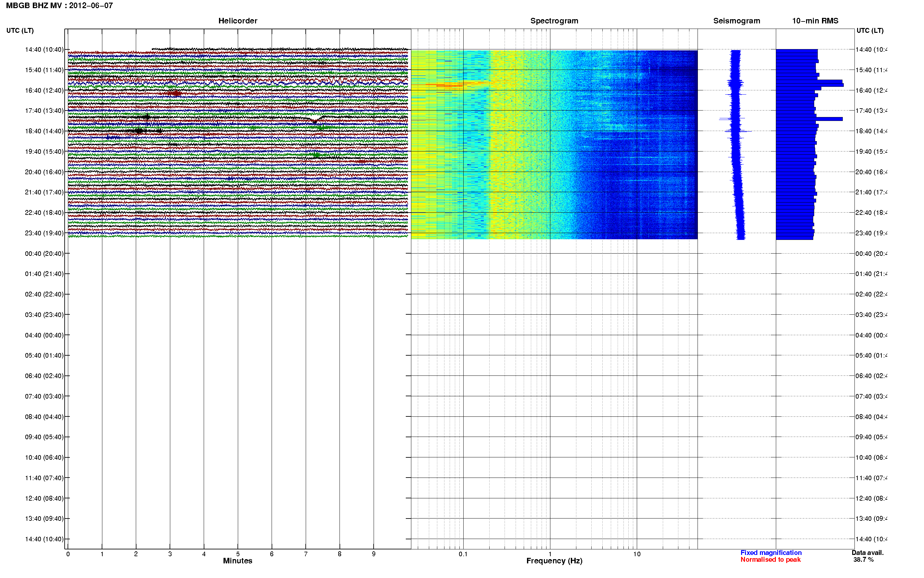Viewport: 924px width, 578px height.
Task: Select the '07:40 (03:40)' left axis label
Action: [x=44, y=396]
